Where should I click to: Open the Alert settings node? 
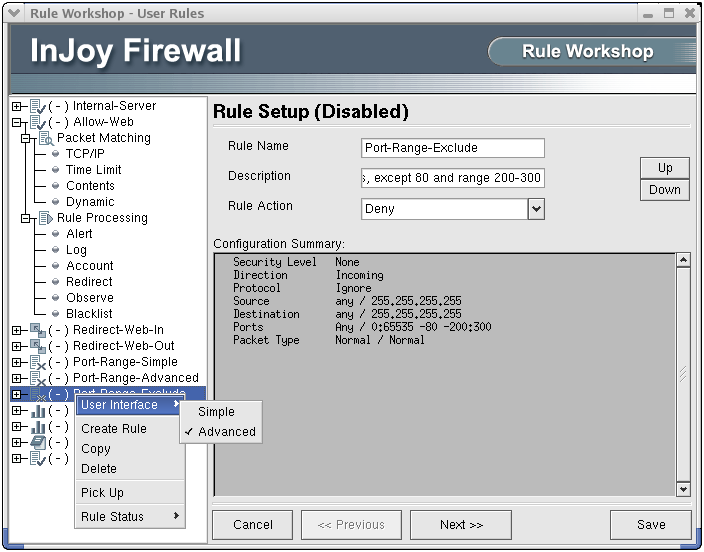pyautogui.click(x=79, y=234)
